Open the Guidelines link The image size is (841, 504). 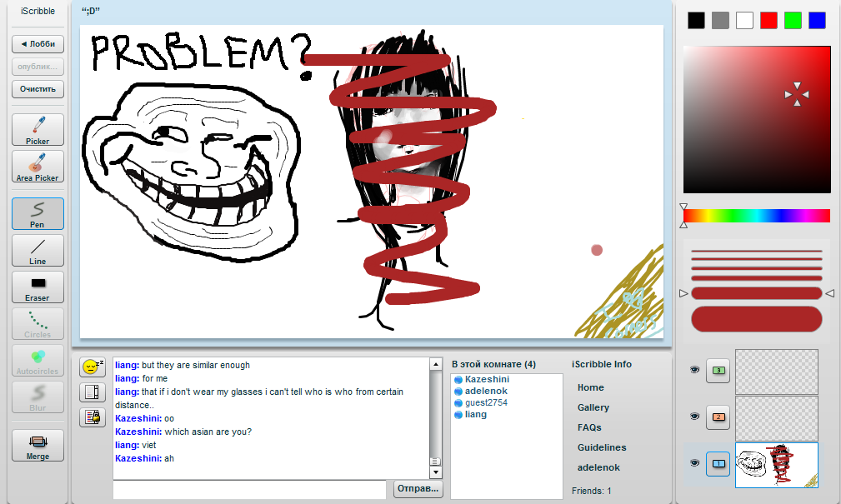pos(602,447)
